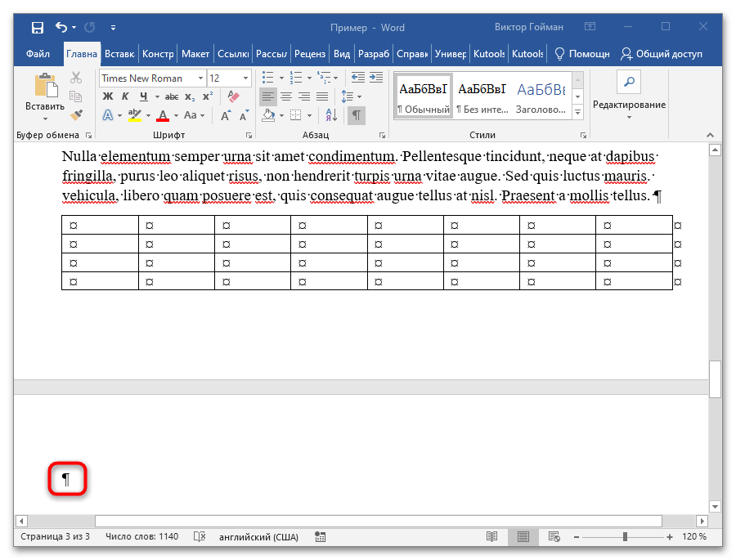Switch to the Ссылки tab
This screenshot has width=736, height=560.
point(233,54)
